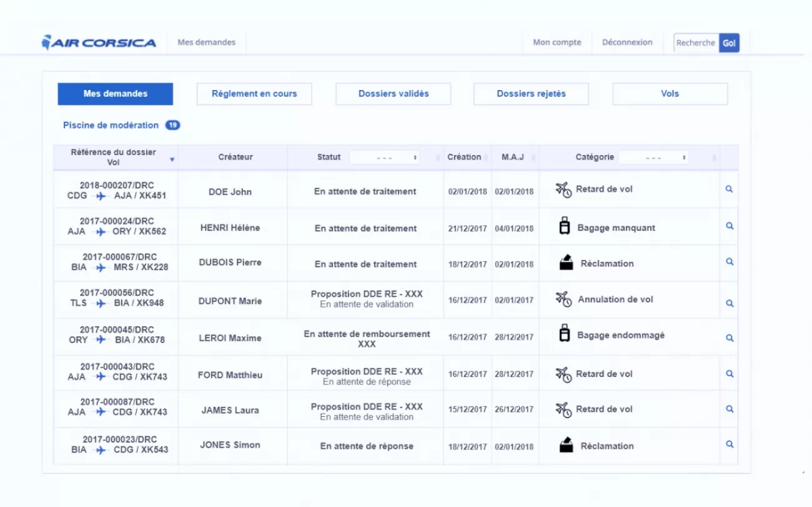Click creator name DUPONT Marie
The image size is (812, 507).
(230, 301)
